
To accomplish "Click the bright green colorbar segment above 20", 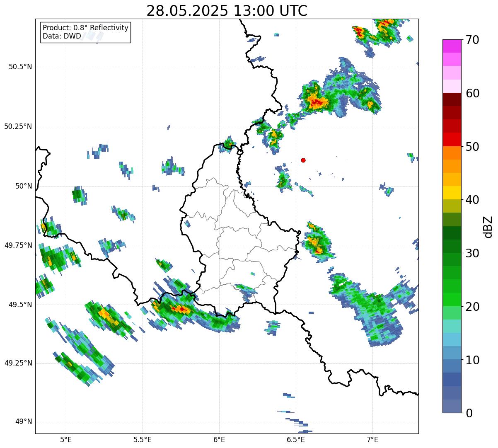I will [452, 300].
